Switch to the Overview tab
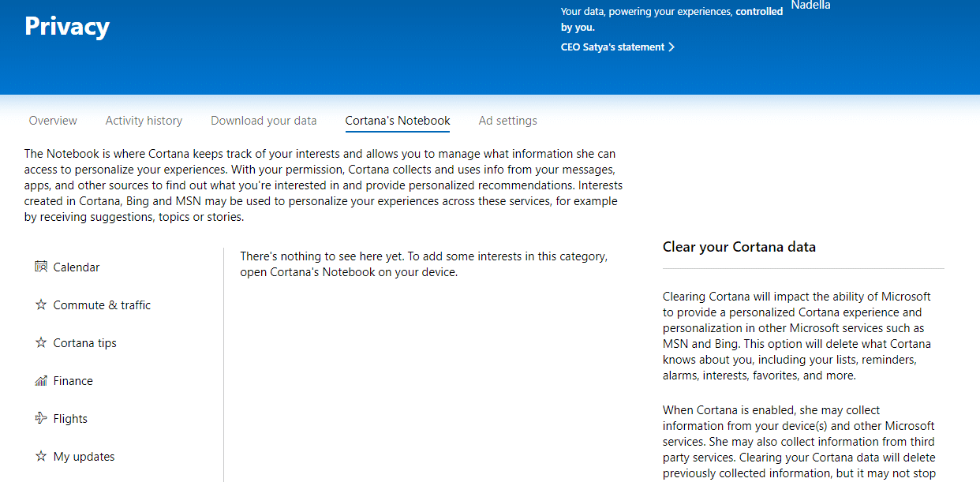Image resolution: width=980 pixels, height=482 pixels. [x=53, y=121]
